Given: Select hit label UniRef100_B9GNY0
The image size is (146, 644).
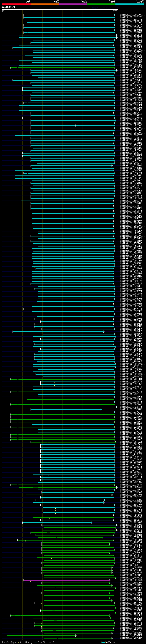Looking at the screenshot, I should click(x=131, y=113).
